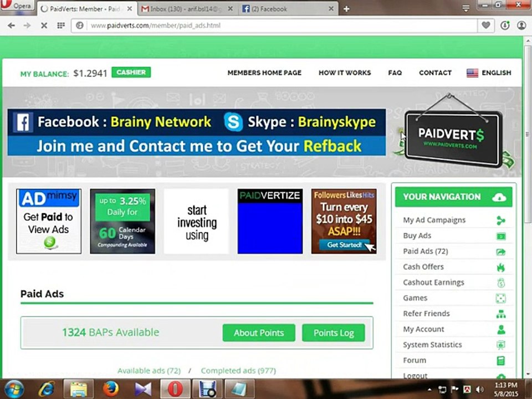Click the US flag language icon
This screenshot has height=399, width=532.
pos(472,73)
